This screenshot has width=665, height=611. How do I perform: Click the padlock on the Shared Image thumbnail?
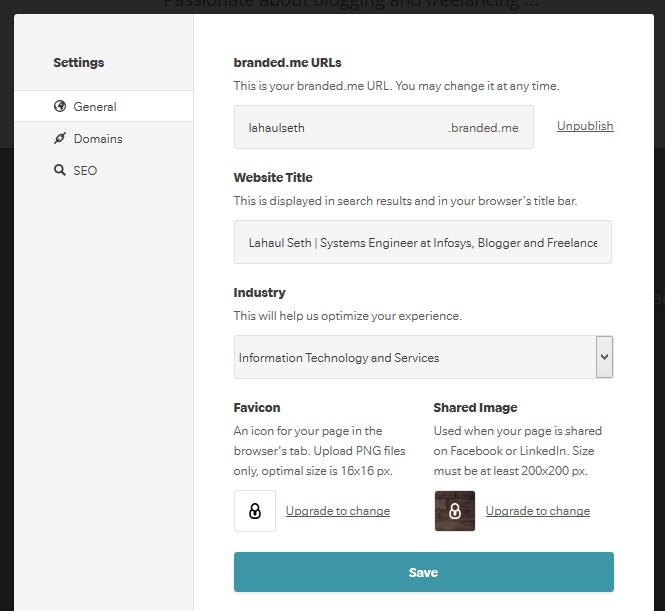point(455,511)
